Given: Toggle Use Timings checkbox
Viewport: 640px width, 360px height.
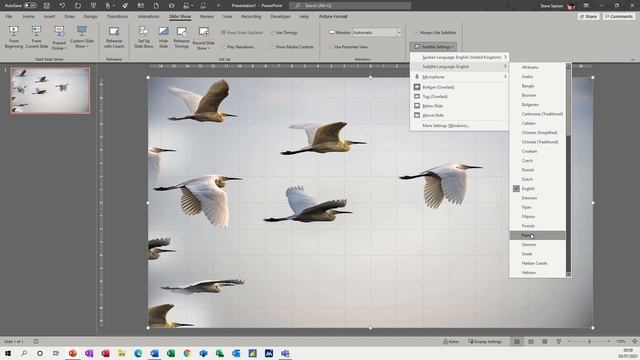Looking at the screenshot, I should (284, 32).
